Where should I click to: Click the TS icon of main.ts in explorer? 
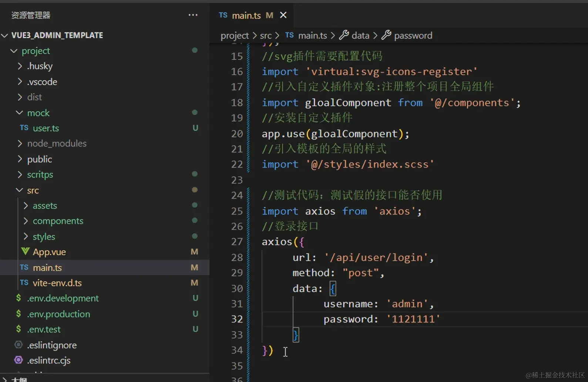pos(24,267)
